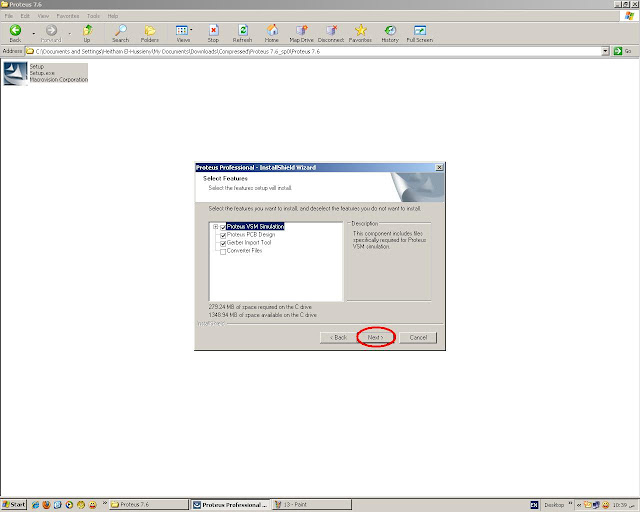This screenshot has width=640, height=512.
Task: Refresh the folder view
Action: pos(242,30)
